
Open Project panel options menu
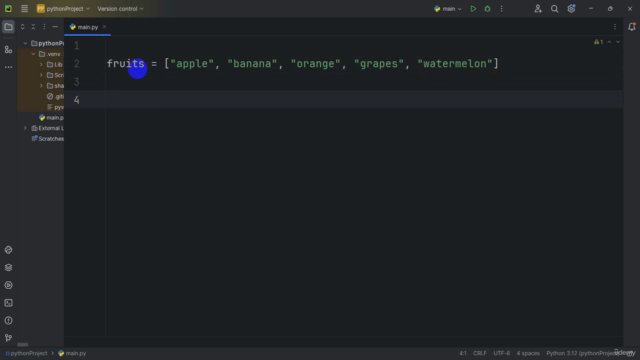[x=44, y=27]
